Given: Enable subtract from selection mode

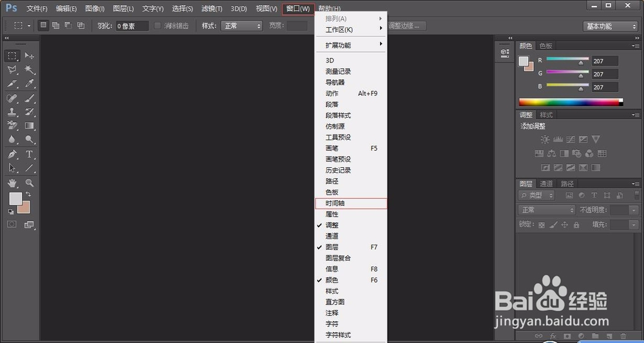Looking at the screenshot, I should point(68,26).
